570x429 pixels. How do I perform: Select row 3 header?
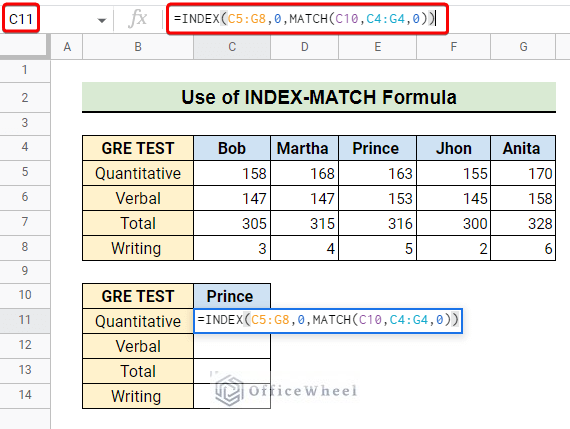click(x=25, y=123)
